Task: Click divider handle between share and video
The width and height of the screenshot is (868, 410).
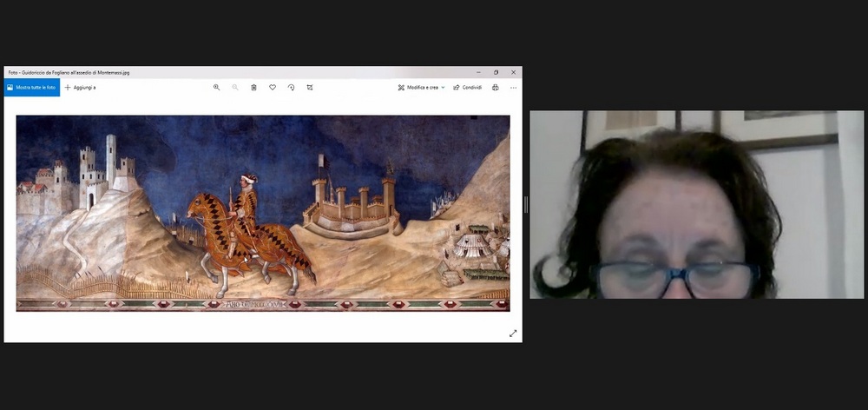Action: 526,204
